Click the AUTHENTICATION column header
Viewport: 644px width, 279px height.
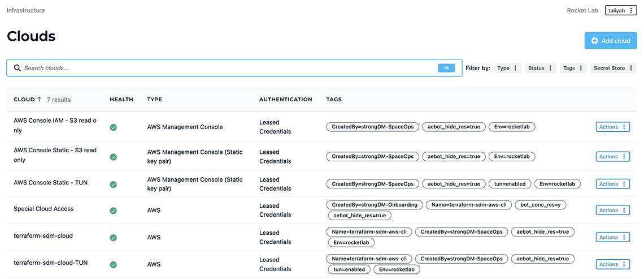(x=286, y=99)
